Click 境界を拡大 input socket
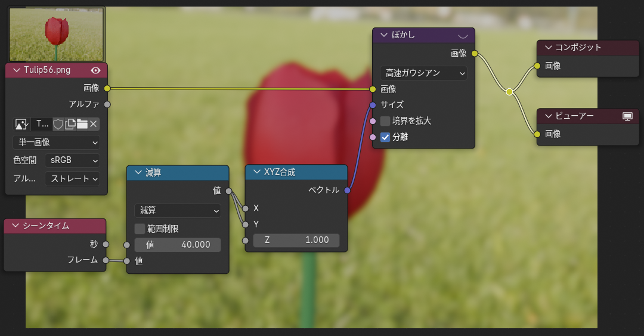644x336 pixels. 373,121
